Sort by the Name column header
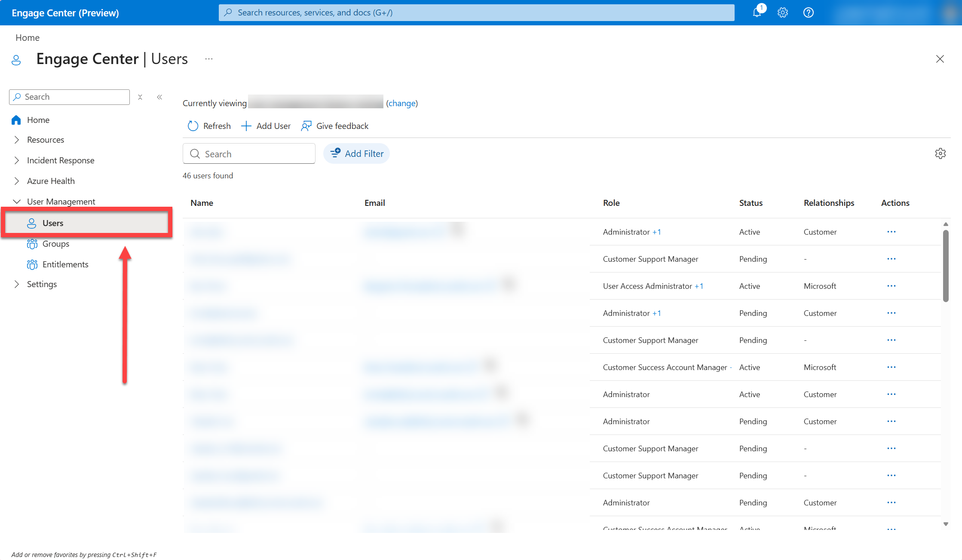This screenshot has width=962, height=560. click(202, 203)
